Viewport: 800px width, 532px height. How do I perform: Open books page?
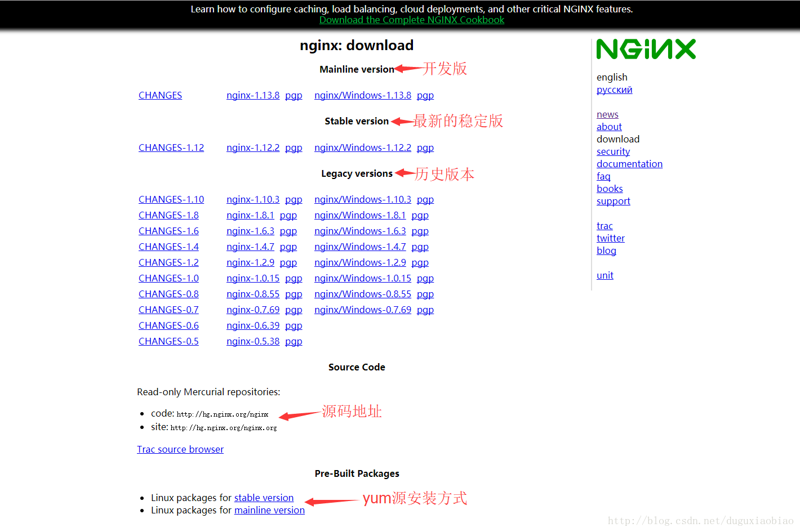[x=610, y=189]
